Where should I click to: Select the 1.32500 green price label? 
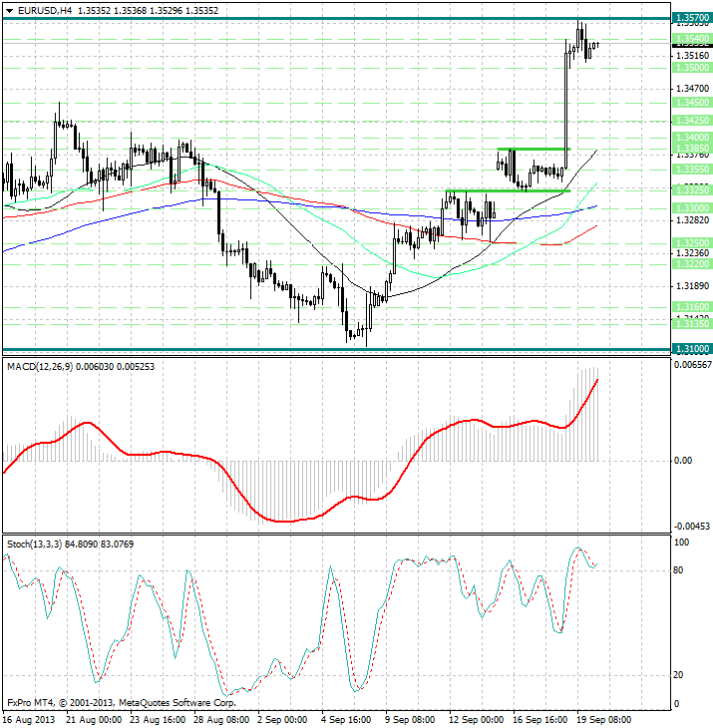[692, 242]
